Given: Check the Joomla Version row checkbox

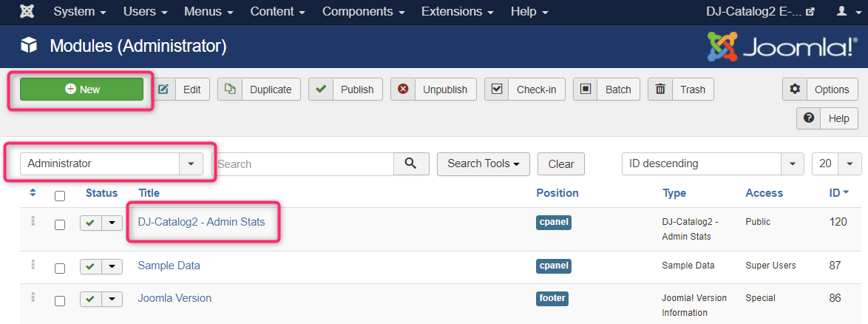Looking at the screenshot, I should [60, 301].
